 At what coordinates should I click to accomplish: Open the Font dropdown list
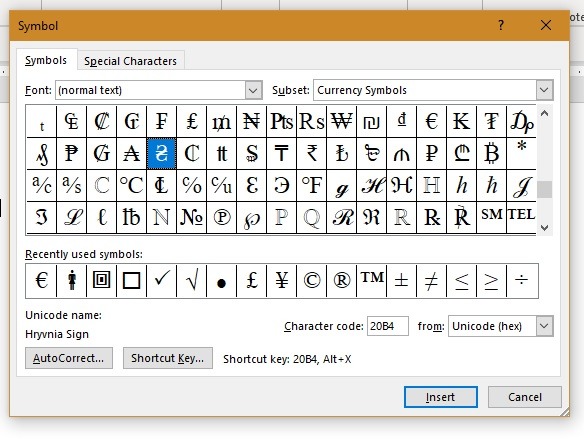tap(253, 90)
